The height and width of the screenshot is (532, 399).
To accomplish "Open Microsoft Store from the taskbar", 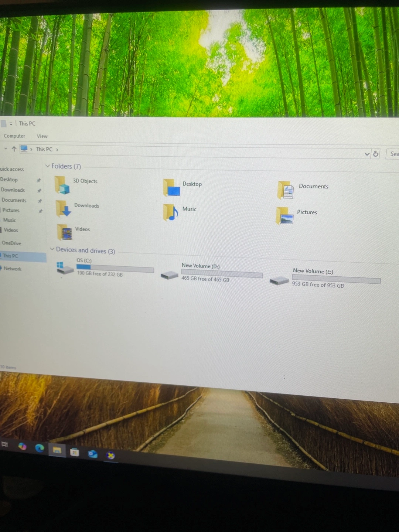I will [x=75, y=452].
